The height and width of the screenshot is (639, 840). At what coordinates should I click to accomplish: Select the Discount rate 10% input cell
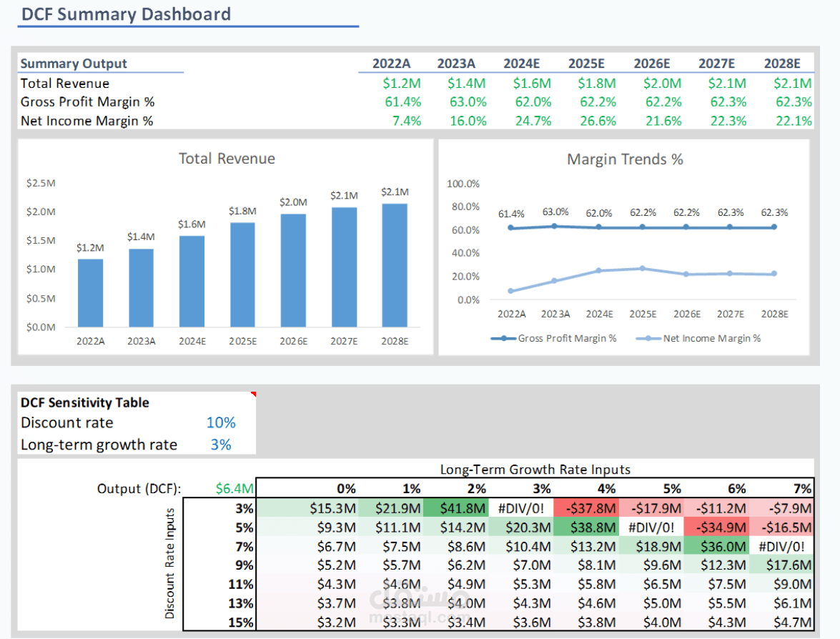[x=221, y=422]
